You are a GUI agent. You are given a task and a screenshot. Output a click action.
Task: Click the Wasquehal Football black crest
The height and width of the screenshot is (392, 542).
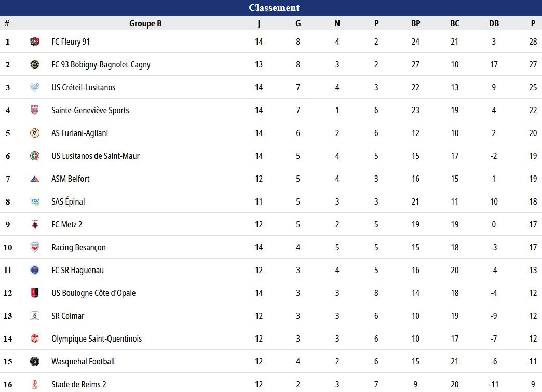coord(35,361)
